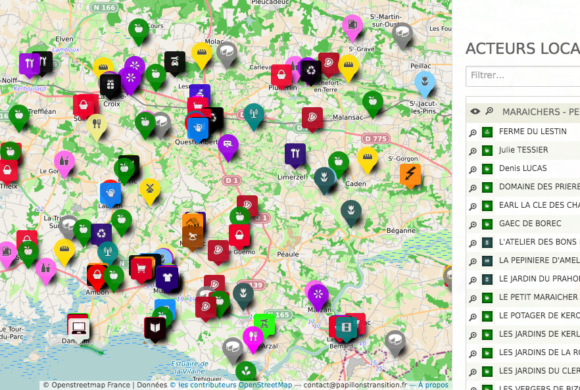Screen dimensions: 580x390
Task: Click the red basket marker at Pluherlin
Action: point(281,76)
